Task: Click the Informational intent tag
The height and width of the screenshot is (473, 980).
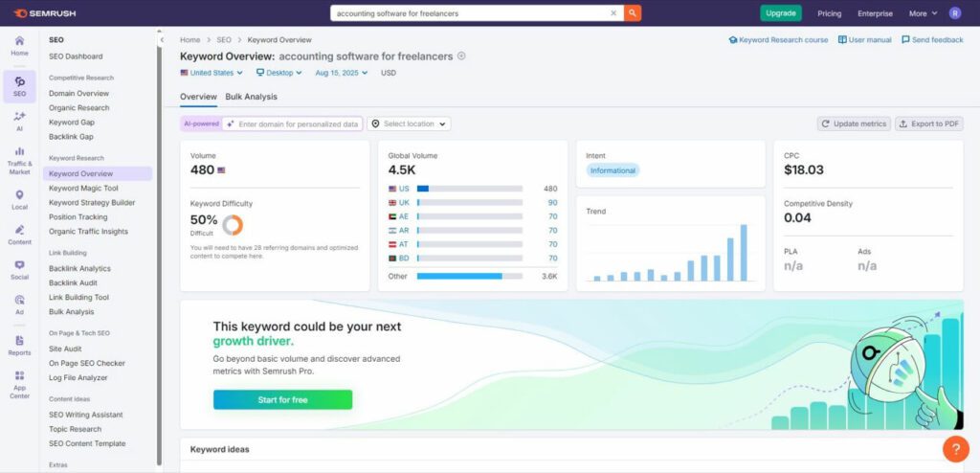Action: pos(612,170)
